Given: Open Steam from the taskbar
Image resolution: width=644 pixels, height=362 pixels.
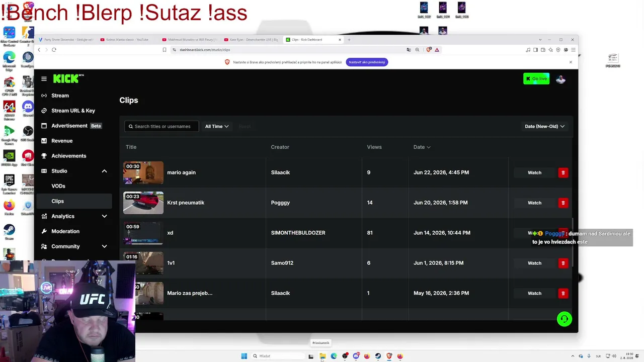Looking at the screenshot, I should point(378,356).
